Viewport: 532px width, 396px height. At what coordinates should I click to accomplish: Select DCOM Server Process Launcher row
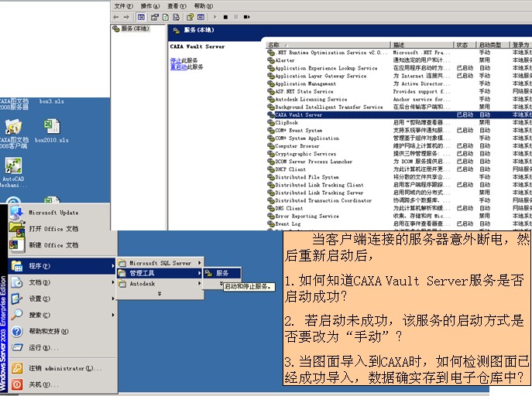click(400, 162)
